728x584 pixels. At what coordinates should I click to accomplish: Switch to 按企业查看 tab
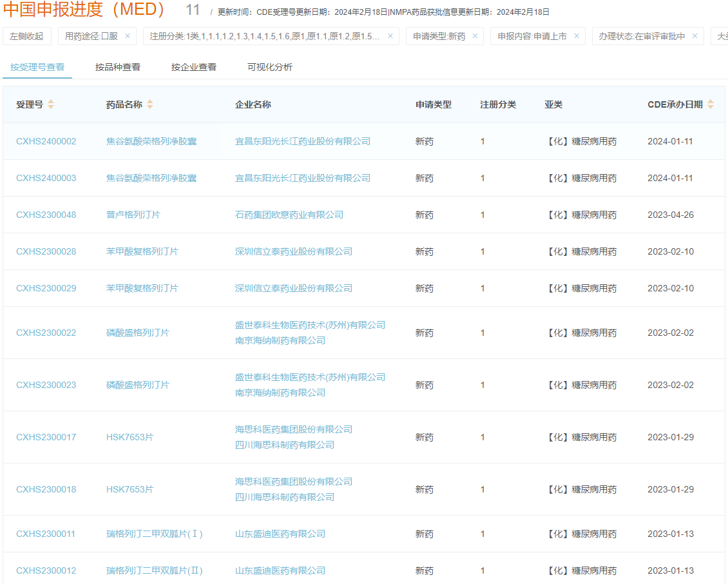194,67
